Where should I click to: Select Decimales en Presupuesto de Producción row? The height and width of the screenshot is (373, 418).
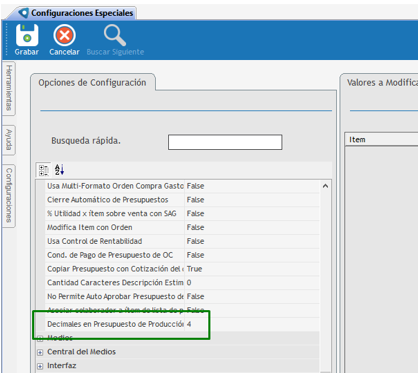click(182, 324)
